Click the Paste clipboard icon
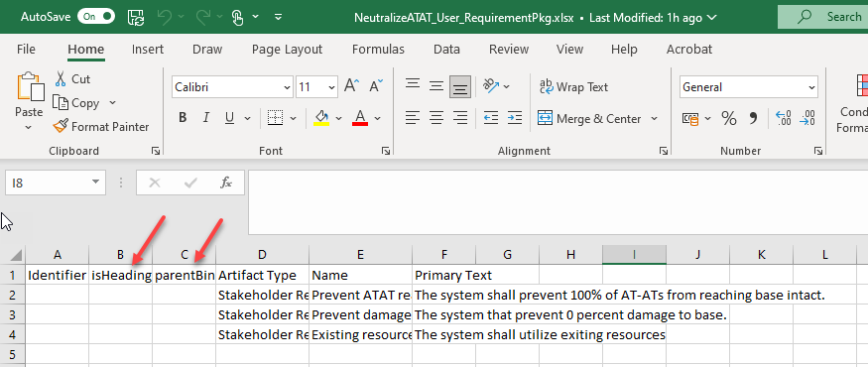This screenshot has height=367, width=868. (31, 87)
